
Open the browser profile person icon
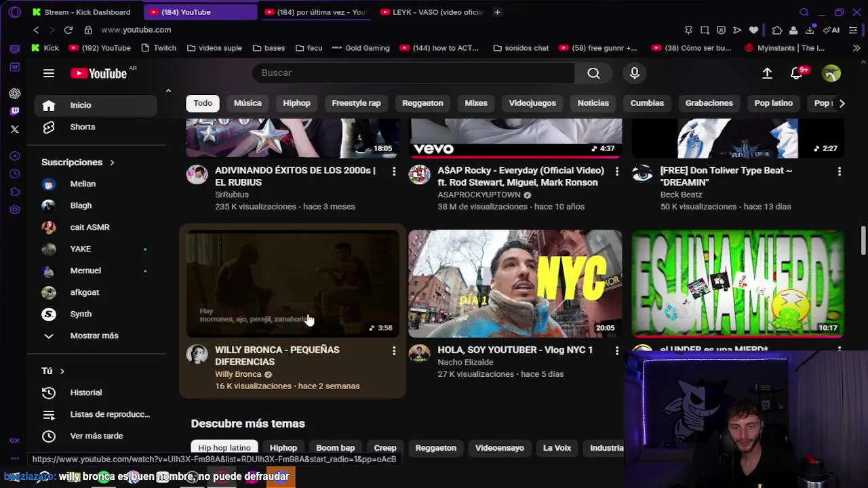pos(793,30)
